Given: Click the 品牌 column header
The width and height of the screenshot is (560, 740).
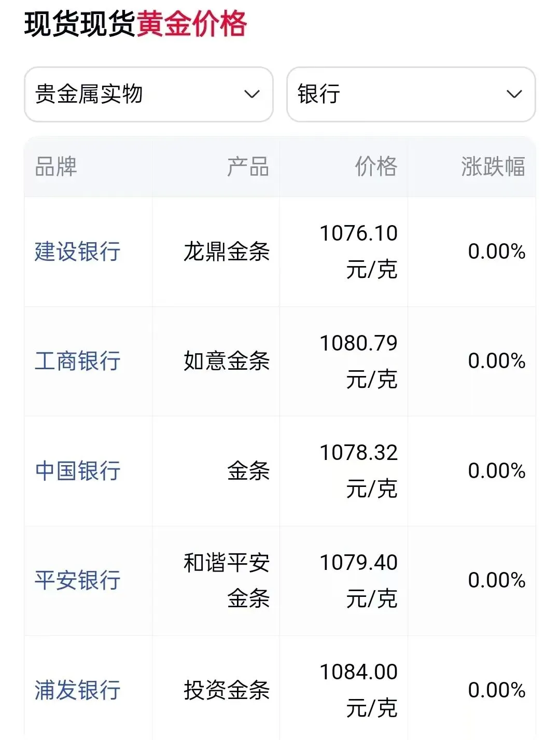Looking at the screenshot, I should [56, 167].
